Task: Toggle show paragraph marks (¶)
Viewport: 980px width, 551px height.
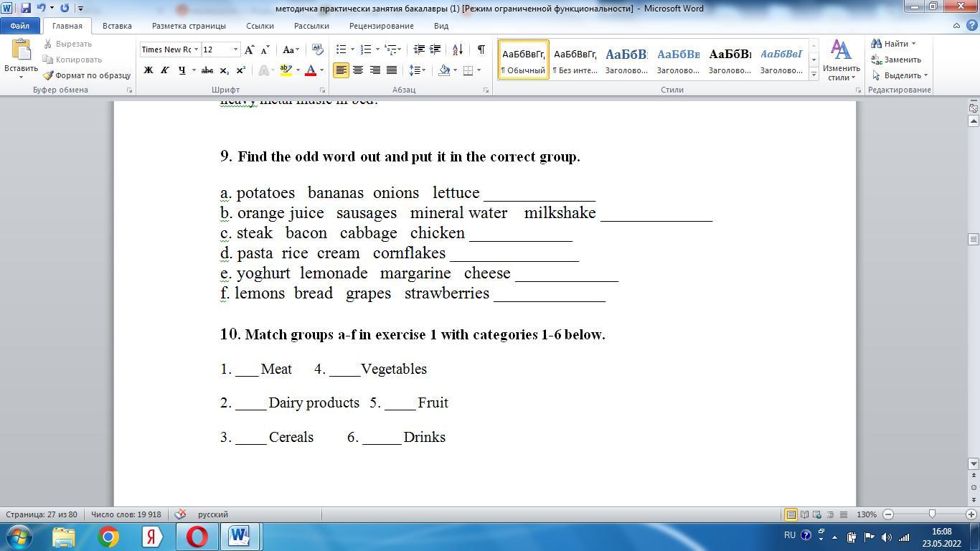Action: (x=481, y=50)
